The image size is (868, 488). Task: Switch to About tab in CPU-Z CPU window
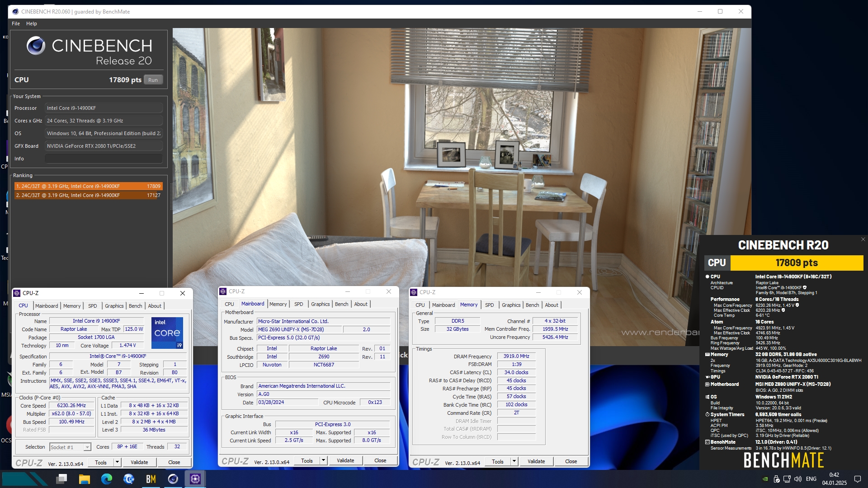(x=155, y=306)
